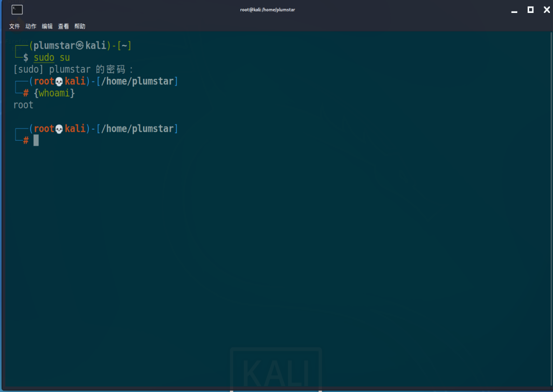Click the 'sudo su' command text
This screenshot has height=392, width=553.
[52, 58]
